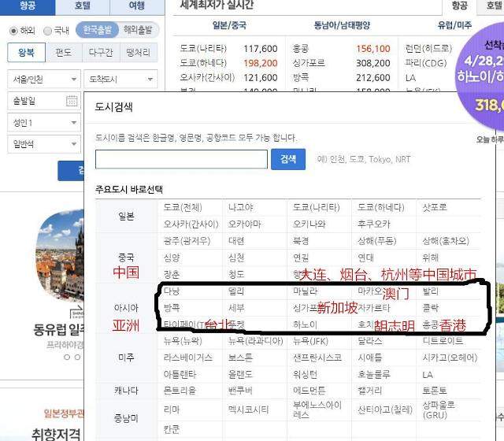Open the 일반석 seat class dropdown

(x=44, y=144)
